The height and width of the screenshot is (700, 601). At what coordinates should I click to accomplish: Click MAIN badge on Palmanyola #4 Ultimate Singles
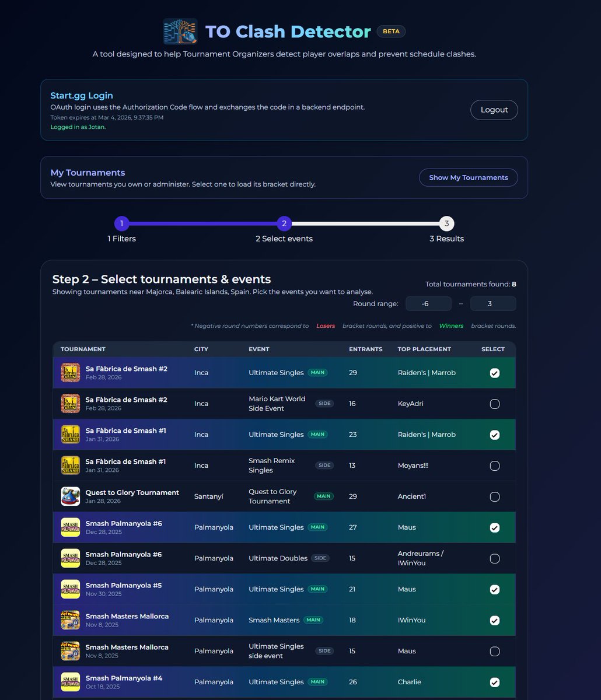(317, 682)
